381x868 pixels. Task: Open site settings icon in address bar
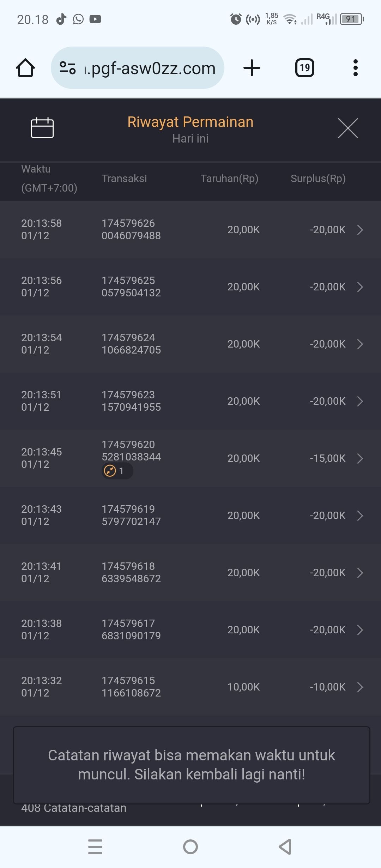(68, 68)
